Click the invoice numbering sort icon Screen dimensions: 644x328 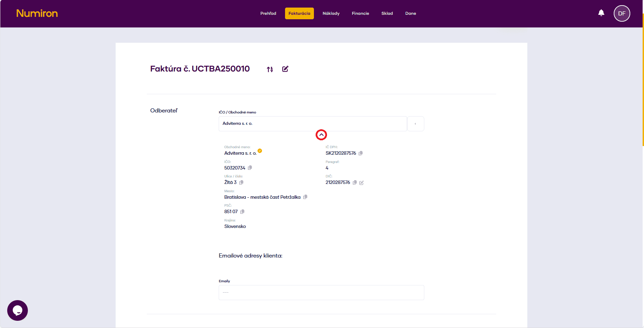click(270, 69)
